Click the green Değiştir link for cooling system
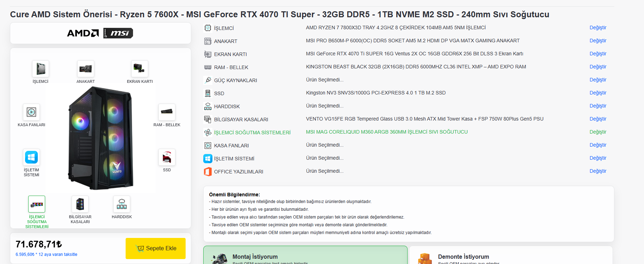Viewport: 644px width, 264px height. click(x=598, y=132)
